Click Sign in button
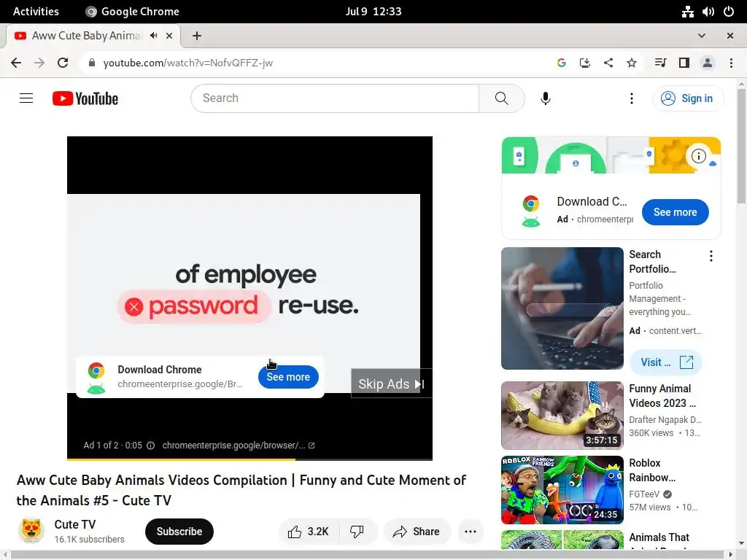Screen dimensions: 747x560 pyautogui.click(x=687, y=98)
